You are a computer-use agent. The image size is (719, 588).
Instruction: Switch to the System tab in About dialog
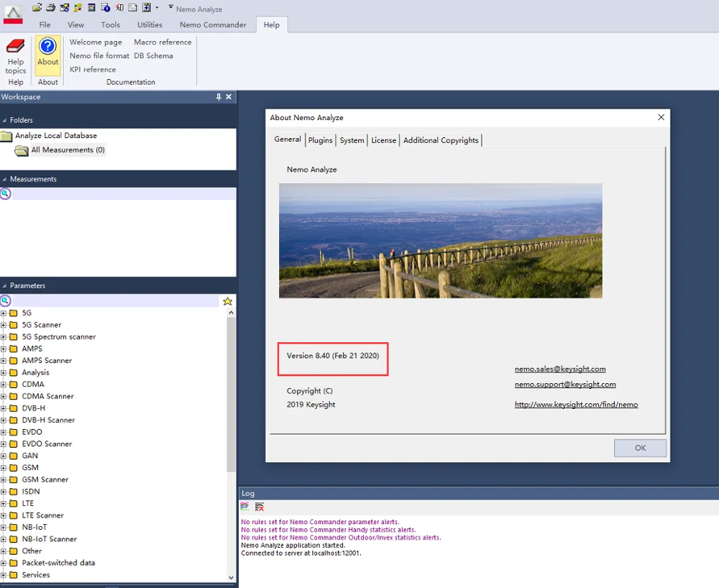352,140
